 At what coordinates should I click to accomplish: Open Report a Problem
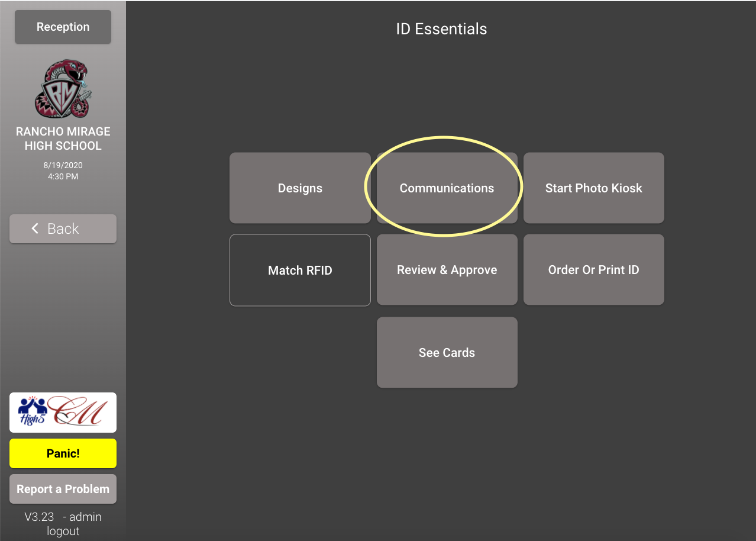coord(63,489)
